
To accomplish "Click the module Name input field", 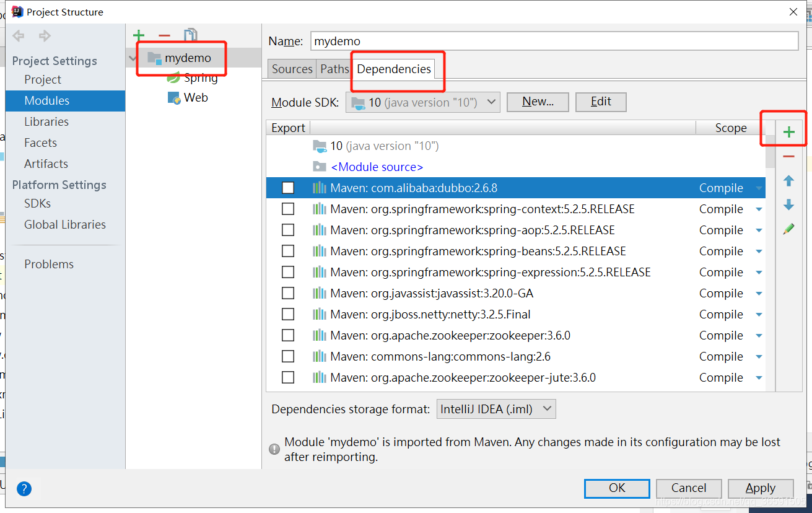I will [x=554, y=41].
